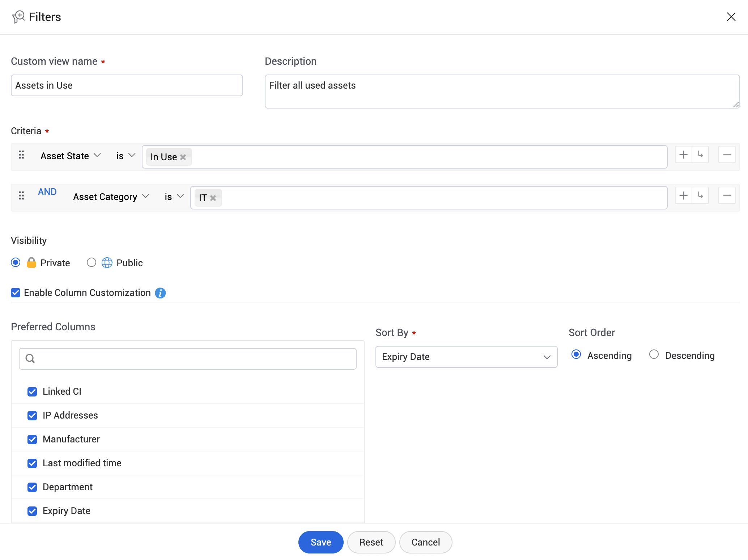The image size is (748, 560).
Task: Open the Asset State field dropdown
Action: point(71,156)
